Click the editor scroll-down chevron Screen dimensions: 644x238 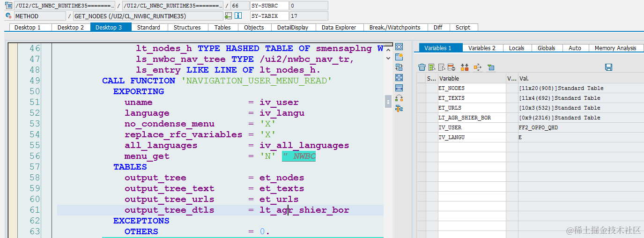(x=388, y=58)
